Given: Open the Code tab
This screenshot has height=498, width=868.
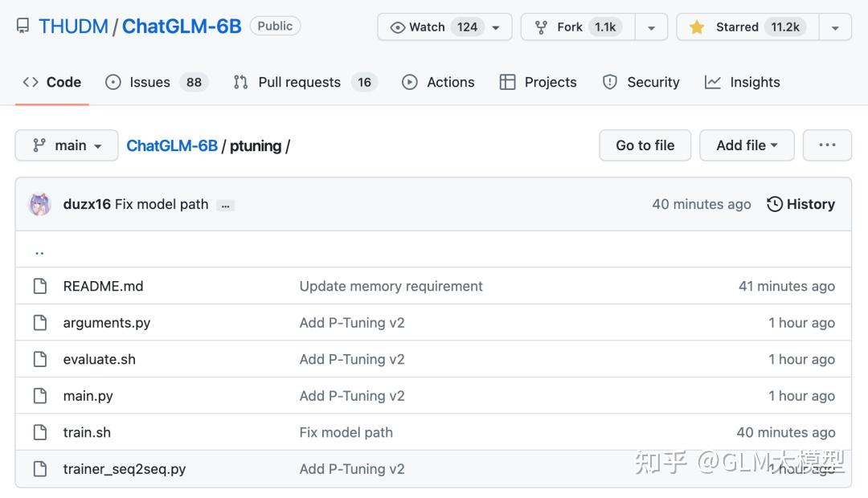Looking at the screenshot, I should click(51, 82).
